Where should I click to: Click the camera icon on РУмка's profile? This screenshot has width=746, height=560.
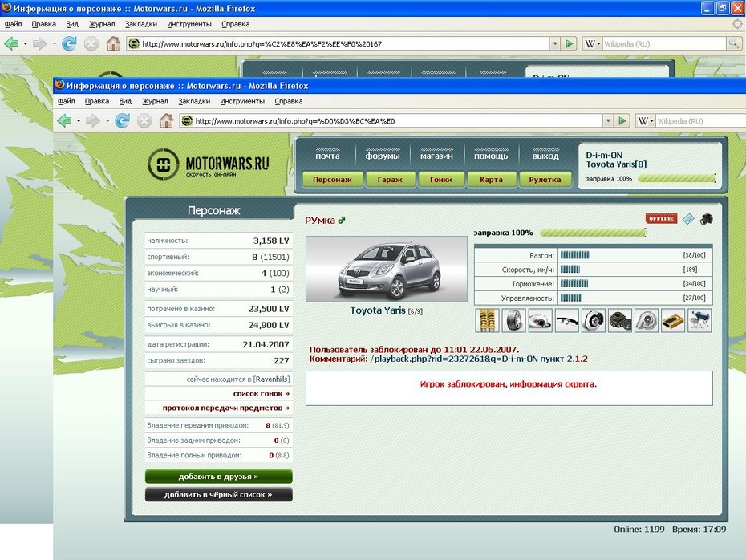coord(707,219)
